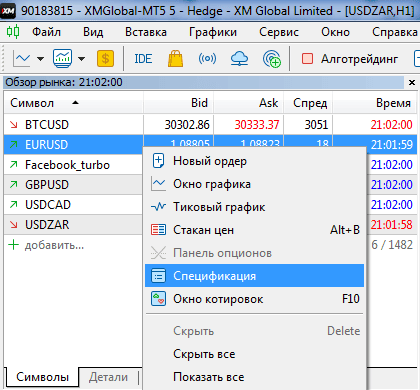Open the indicators chart icon

[62, 59]
